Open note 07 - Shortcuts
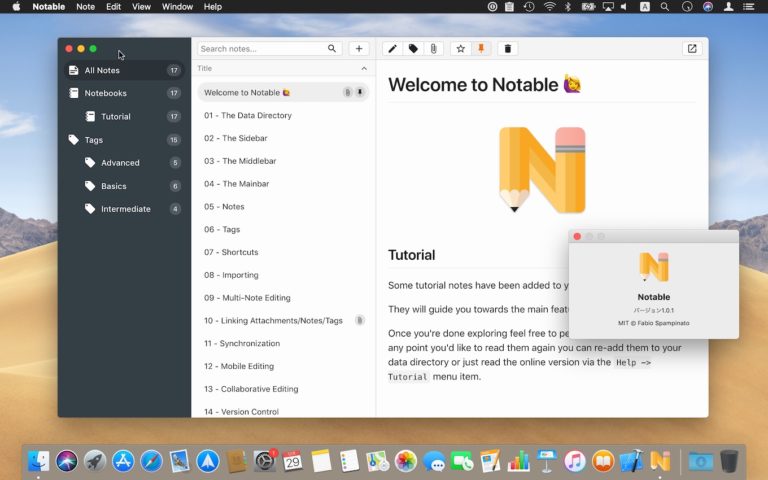 pos(230,252)
